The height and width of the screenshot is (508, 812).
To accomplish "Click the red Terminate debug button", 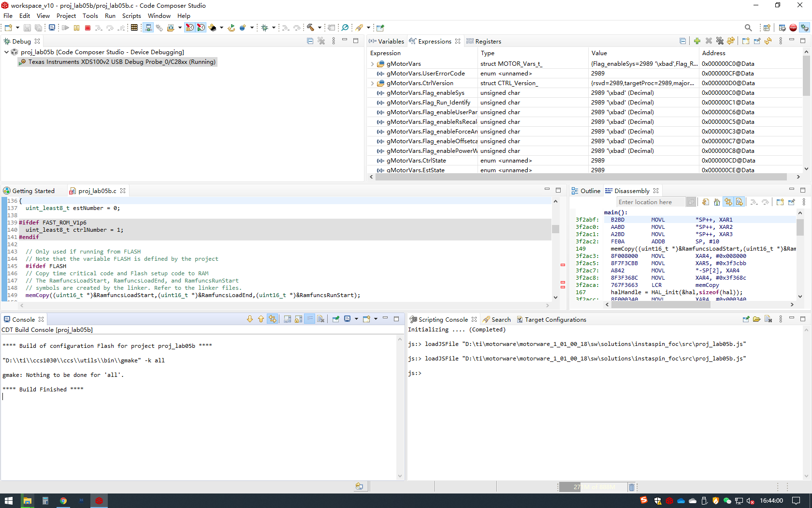I will tap(87, 28).
